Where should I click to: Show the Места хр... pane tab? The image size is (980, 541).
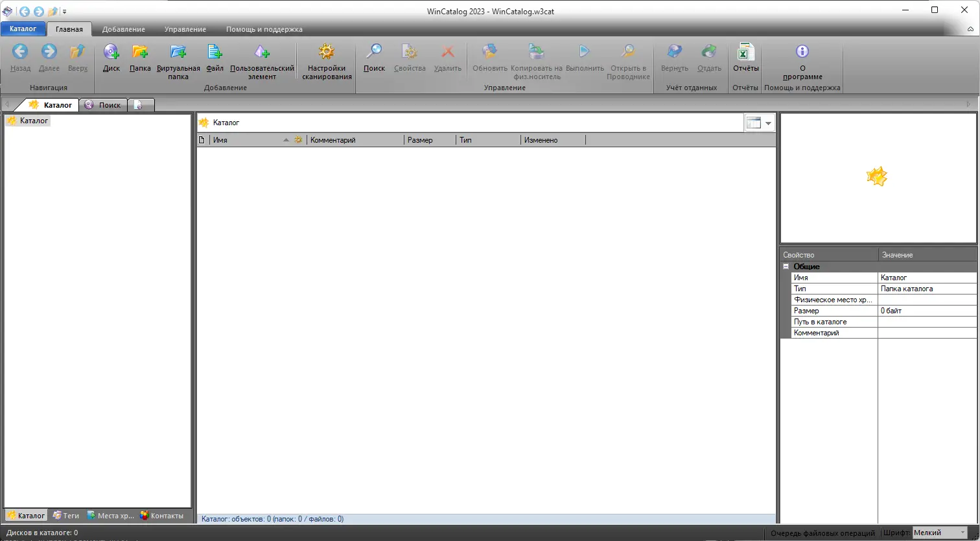pos(110,516)
